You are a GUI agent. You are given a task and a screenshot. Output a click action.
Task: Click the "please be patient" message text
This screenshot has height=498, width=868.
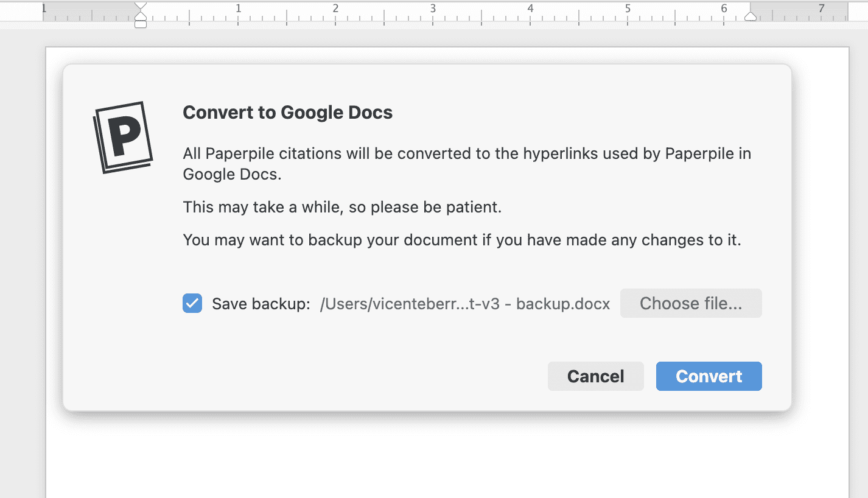point(342,207)
